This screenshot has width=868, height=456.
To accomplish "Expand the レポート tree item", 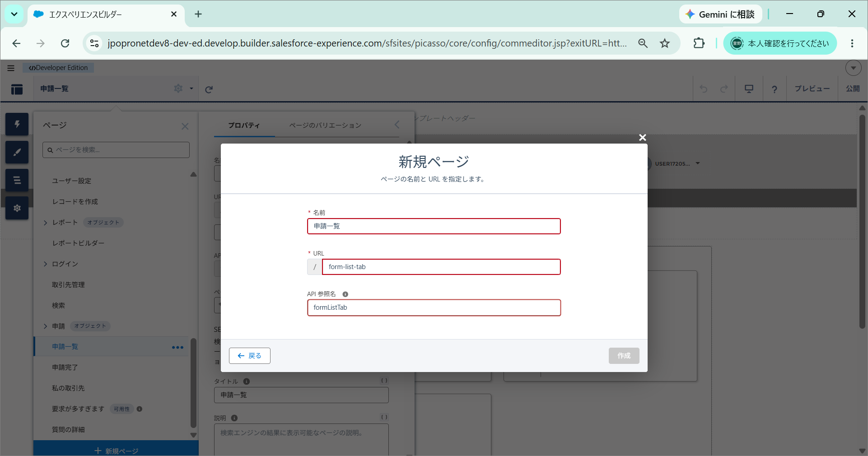I will tap(45, 223).
